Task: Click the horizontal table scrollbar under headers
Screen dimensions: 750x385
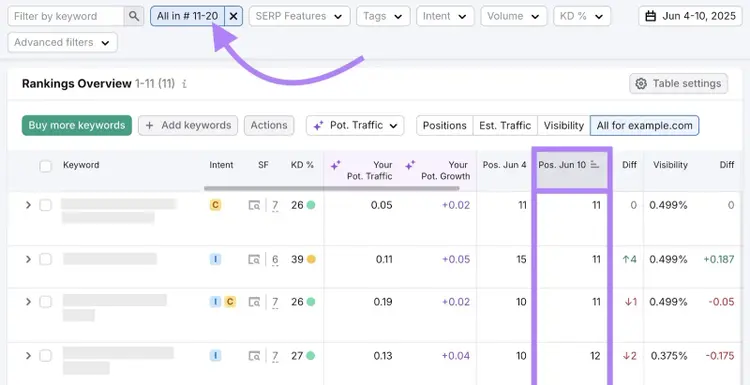Action: tap(331, 188)
